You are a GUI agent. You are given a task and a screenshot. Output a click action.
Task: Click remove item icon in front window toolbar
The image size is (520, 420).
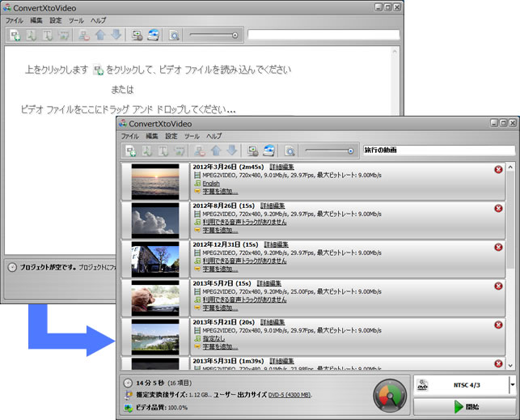[199, 151]
